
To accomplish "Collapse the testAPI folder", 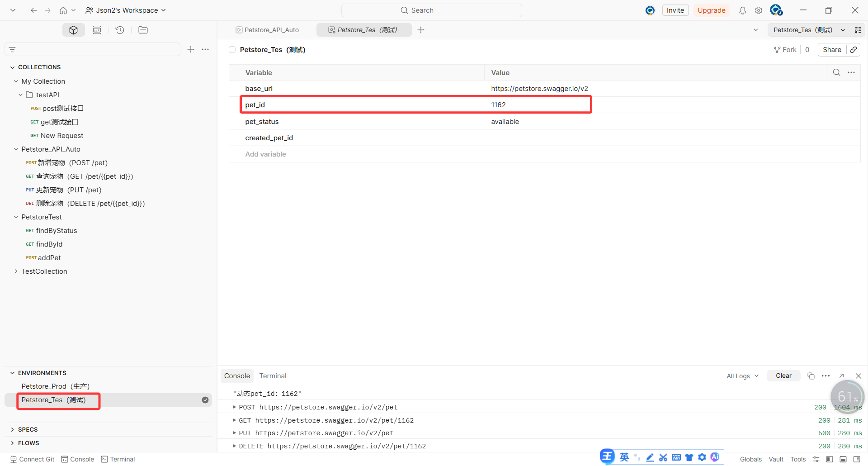I will pyautogui.click(x=20, y=95).
